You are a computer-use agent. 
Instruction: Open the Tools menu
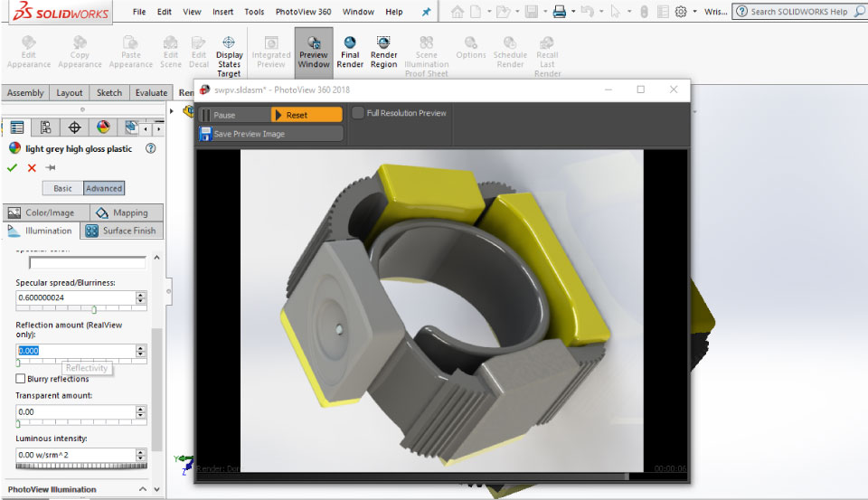coord(254,12)
